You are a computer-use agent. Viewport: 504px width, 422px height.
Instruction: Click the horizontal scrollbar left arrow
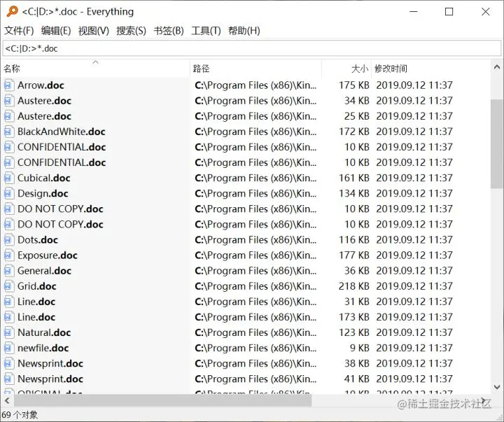point(7,400)
